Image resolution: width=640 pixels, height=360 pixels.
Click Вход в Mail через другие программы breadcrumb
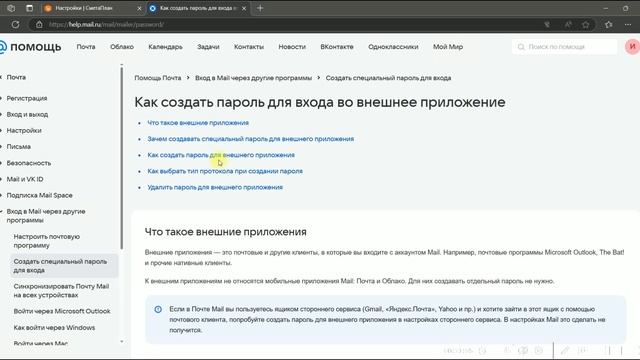(x=253, y=78)
